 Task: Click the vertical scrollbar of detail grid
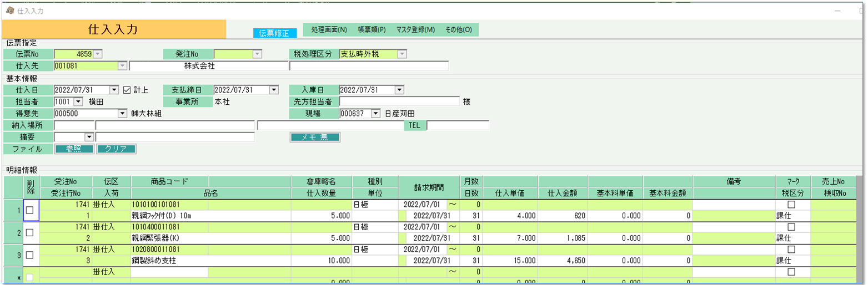pyautogui.click(x=860, y=230)
